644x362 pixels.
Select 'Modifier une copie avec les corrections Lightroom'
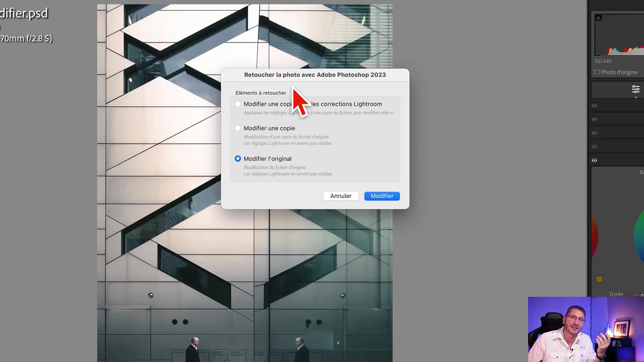(238, 104)
